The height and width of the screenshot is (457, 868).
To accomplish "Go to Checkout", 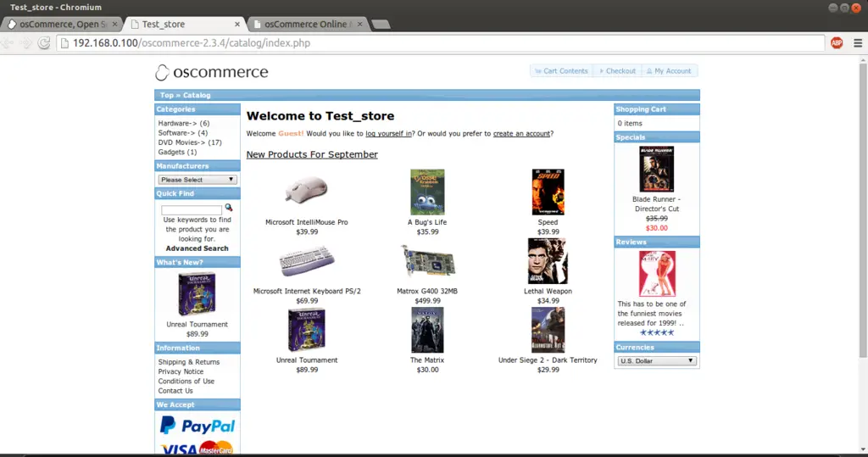I will pos(617,71).
